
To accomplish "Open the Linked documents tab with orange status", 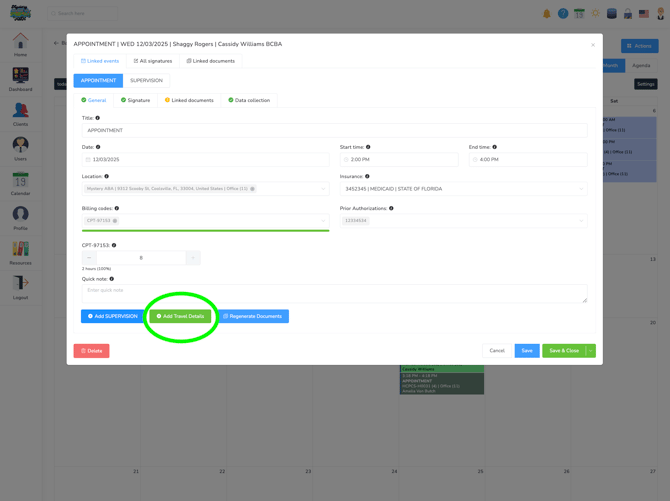I will click(189, 100).
